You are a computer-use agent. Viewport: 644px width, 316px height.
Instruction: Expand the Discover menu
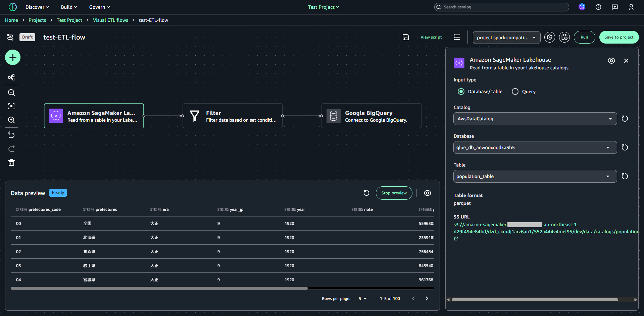tap(37, 7)
